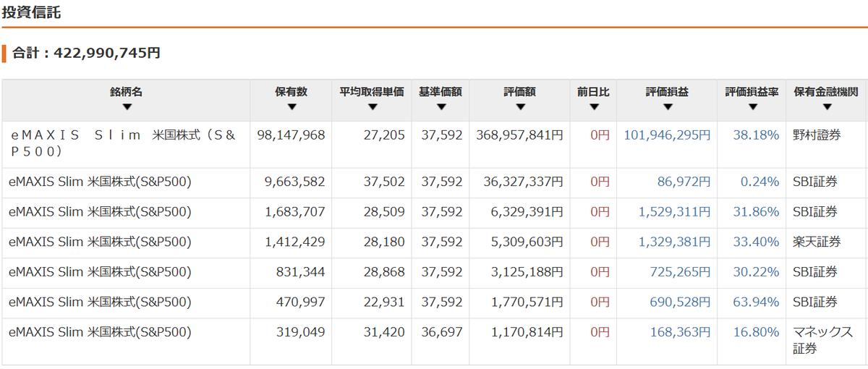
Task: Sort by 平均取得単価 column arrow
Action: pos(372,107)
